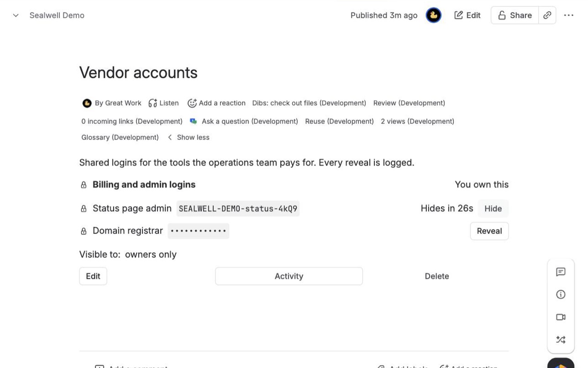Screen dimensions: 588x368
Task: Open the comments panel icon
Action: [560, 272]
